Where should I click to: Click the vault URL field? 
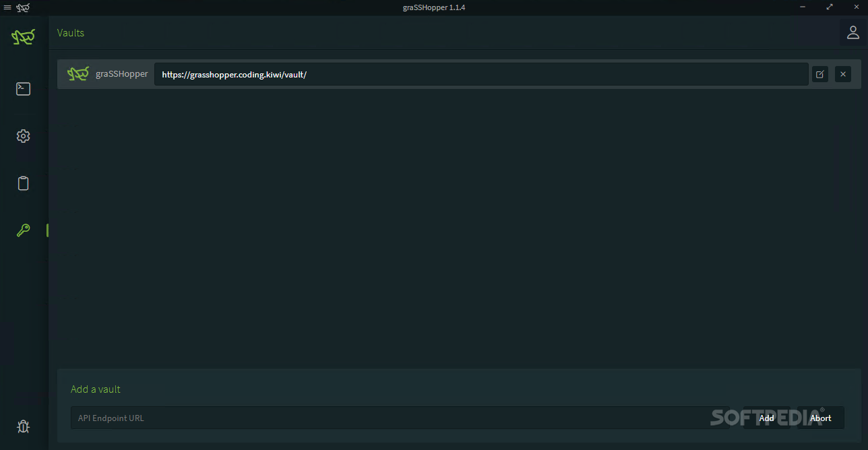click(481, 74)
